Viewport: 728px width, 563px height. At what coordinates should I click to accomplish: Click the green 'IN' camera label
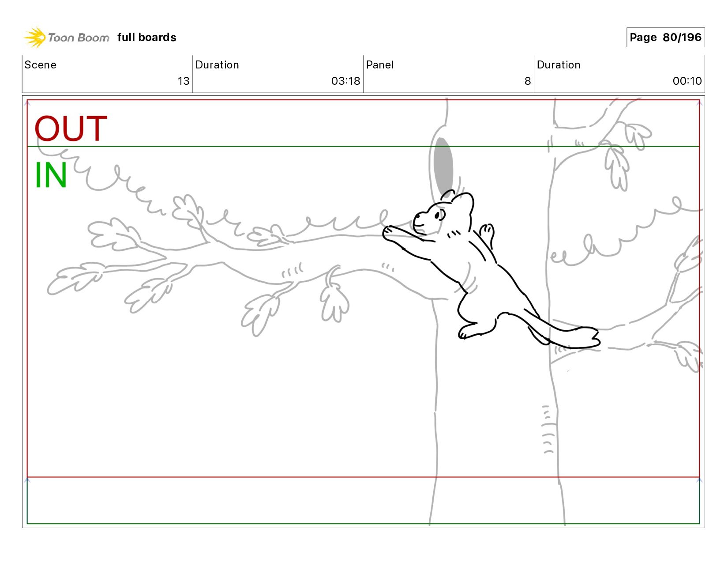pos(51,175)
